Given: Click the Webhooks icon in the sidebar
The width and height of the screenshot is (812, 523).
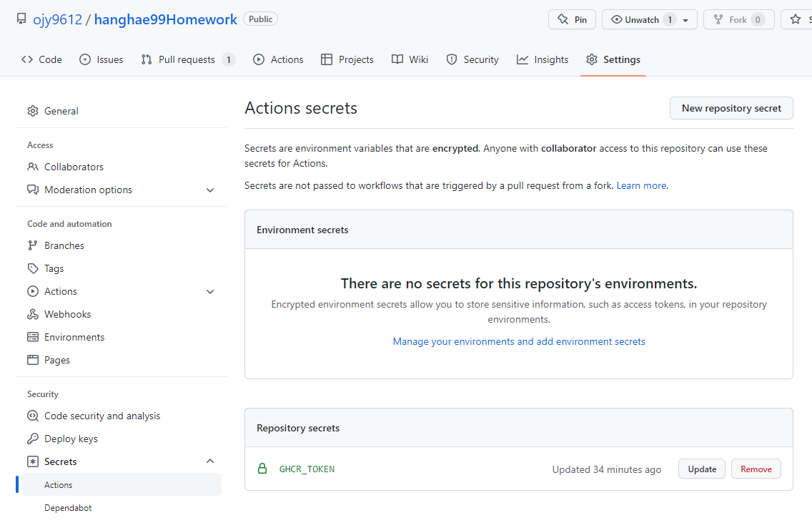Looking at the screenshot, I should [33, 314].
